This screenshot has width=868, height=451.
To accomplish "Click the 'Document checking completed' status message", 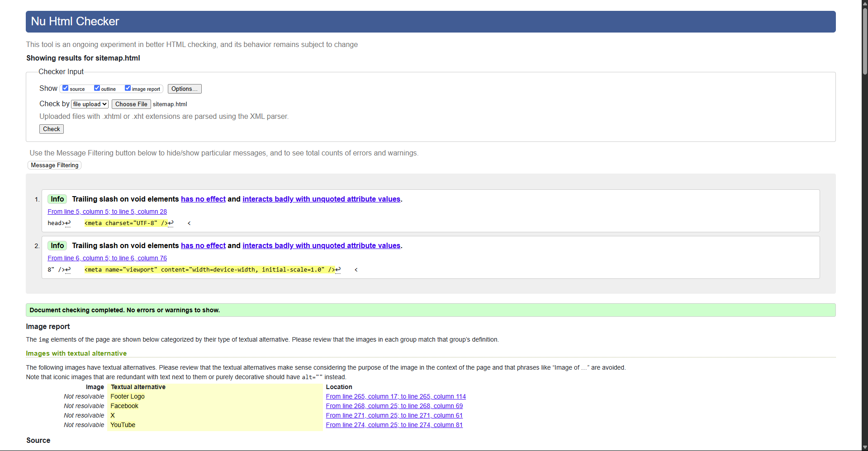I will pos(431,310).
